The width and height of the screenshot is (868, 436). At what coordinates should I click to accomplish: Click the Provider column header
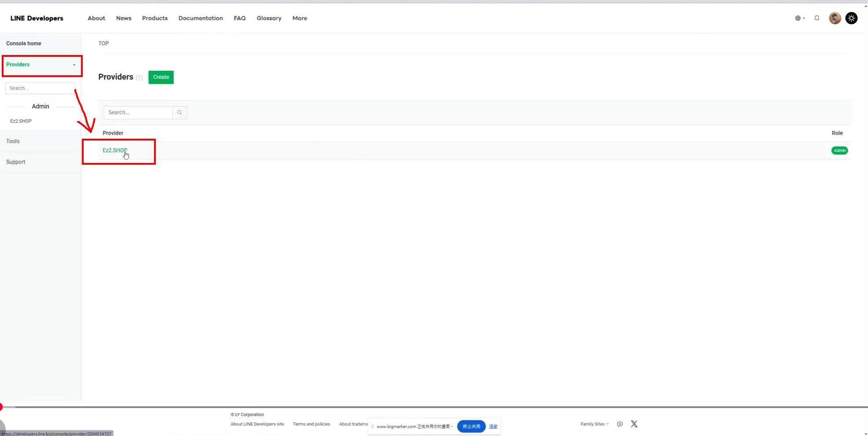pyautogui.click(x=113, y=133)
